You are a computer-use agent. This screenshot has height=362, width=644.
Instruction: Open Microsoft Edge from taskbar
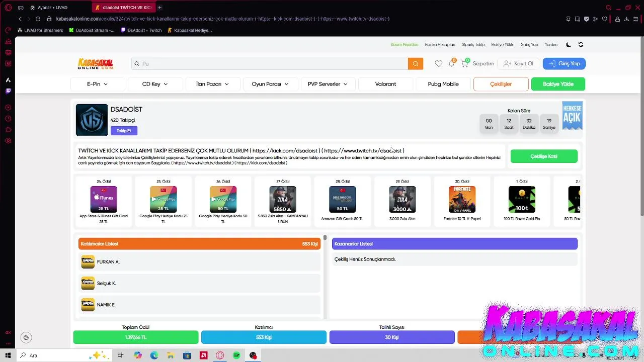tap(154, 355)
